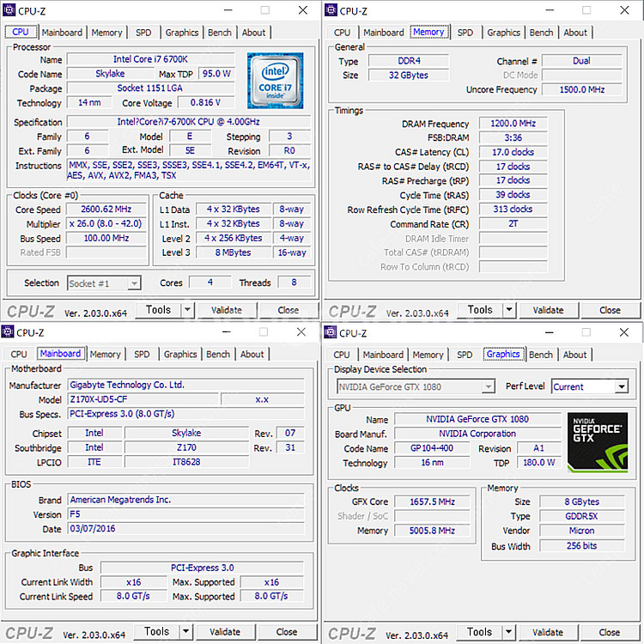
Task: Click the Core Speed value 2600.62 MHz
Action: point(106,209)
